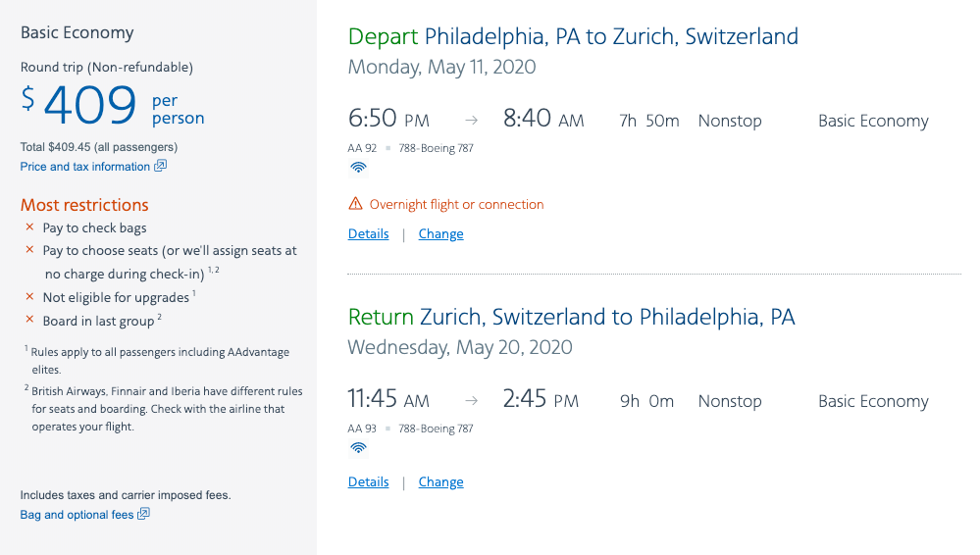Click the red X beside Not eligible for upgrades
The image size is (980, 555).
pos(29,296)
